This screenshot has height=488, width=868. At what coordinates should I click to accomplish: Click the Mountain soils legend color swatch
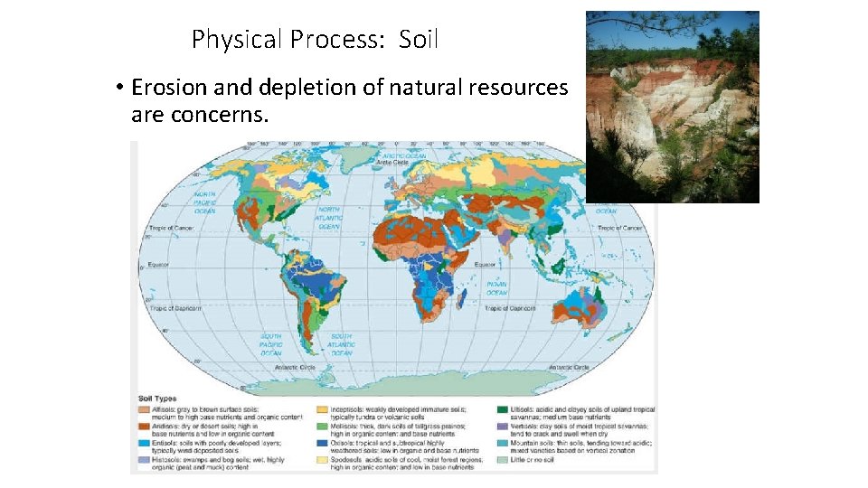502,443
